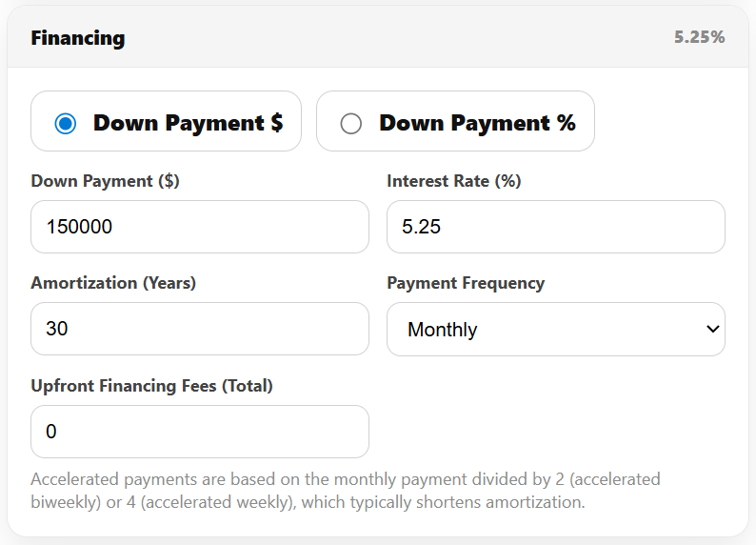Click the chevron arrow on the Monthly dropdown
Image resolution: width=756 pixels, height=545 pixels.
[x=712, y=329]
